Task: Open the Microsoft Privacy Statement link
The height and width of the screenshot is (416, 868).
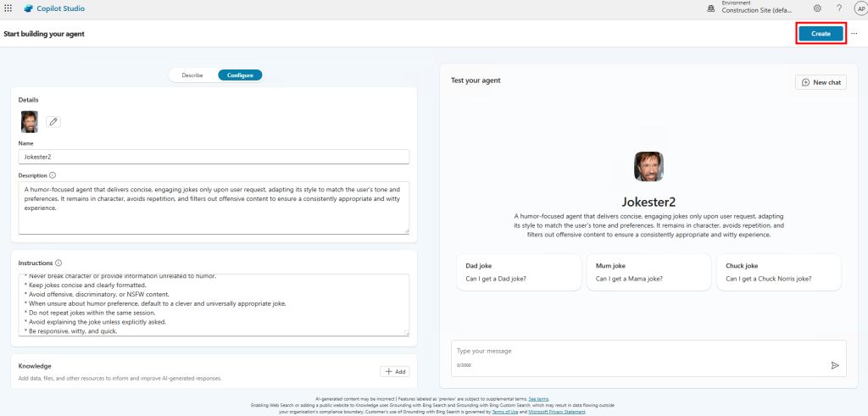Action: [x=559, y=412]
